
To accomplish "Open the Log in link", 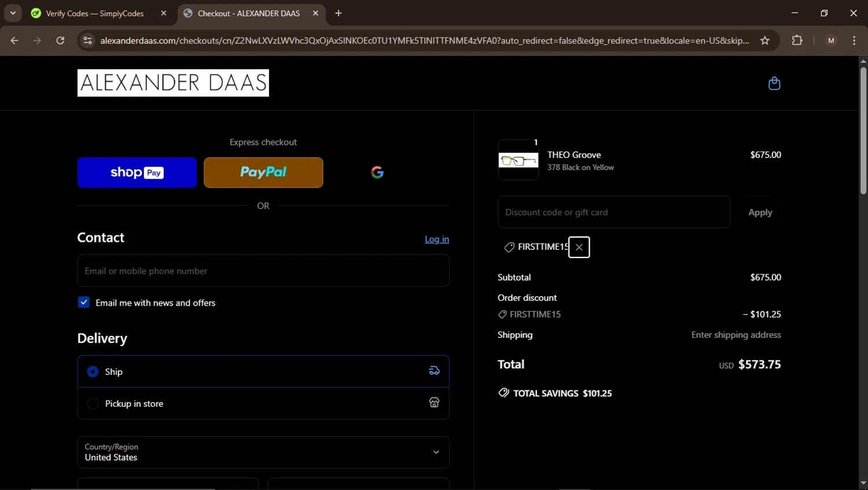I will (x=437, y=239).
